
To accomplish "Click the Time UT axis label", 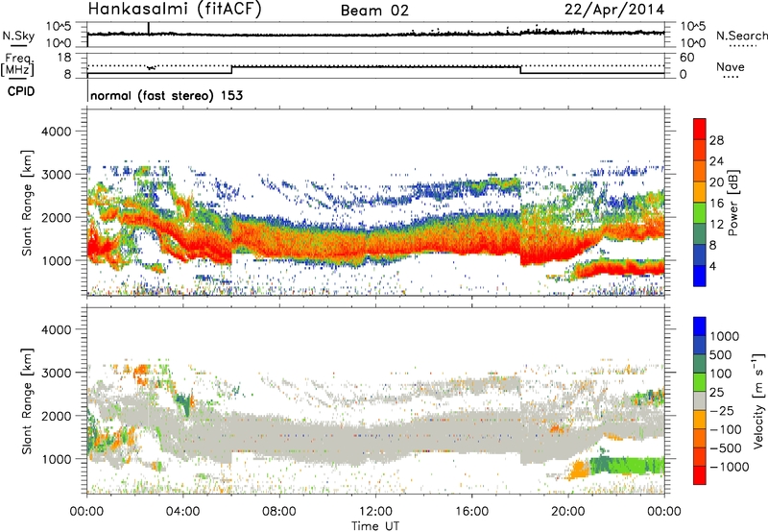I will (375, 526).
